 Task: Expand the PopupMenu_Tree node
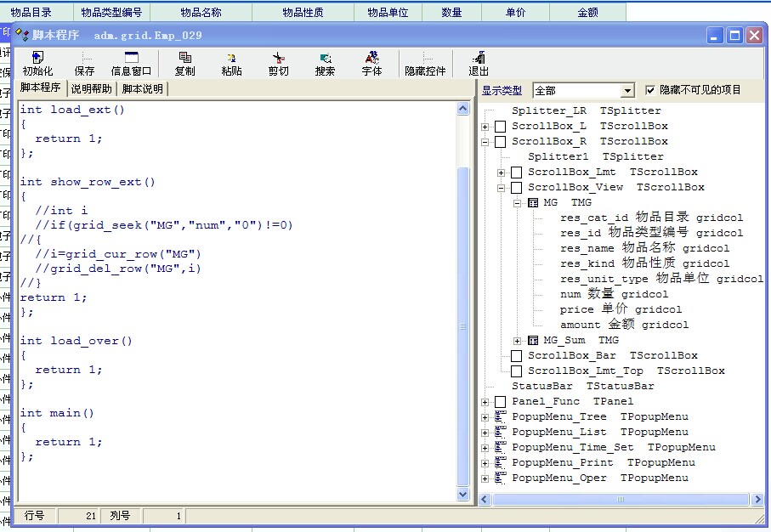(485, 417)
